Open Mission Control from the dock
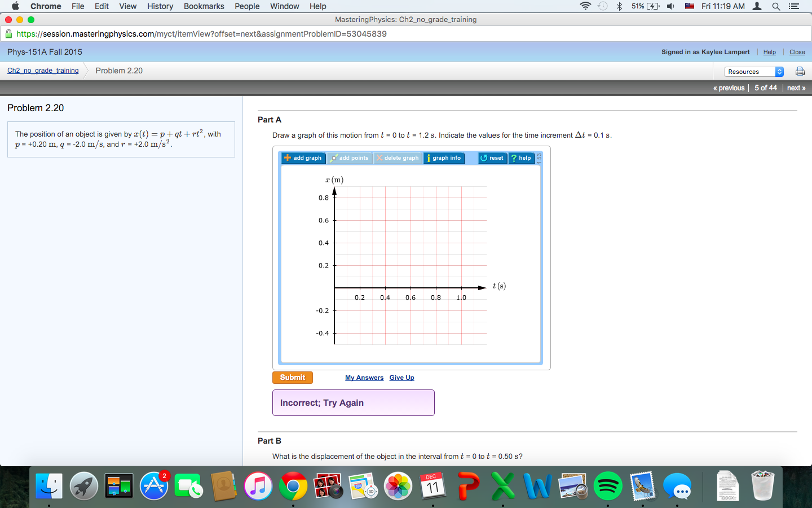Screen dimensions: 812x508 point(119,486)
